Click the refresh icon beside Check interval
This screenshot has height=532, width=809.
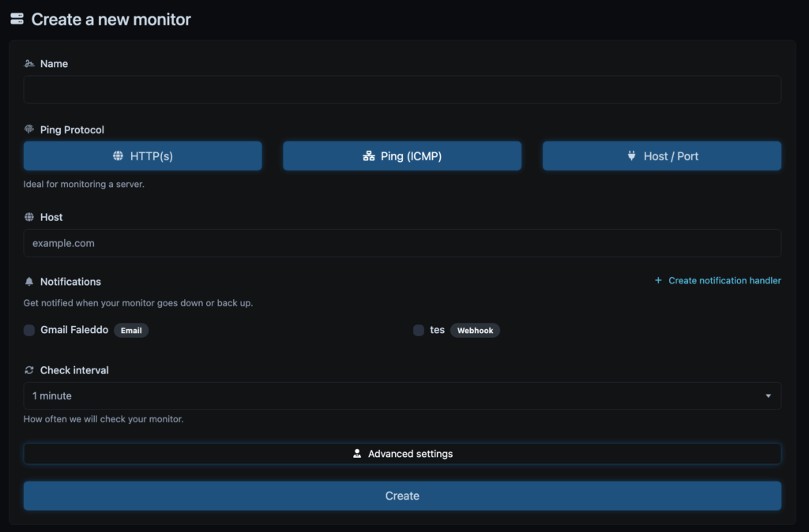tap(29, 370)
